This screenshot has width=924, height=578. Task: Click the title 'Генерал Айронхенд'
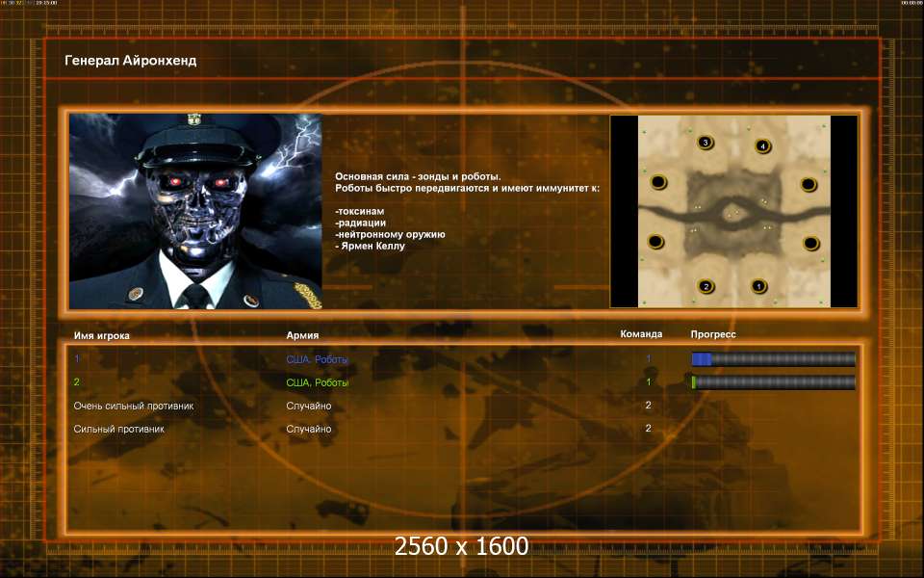(131, 60)
